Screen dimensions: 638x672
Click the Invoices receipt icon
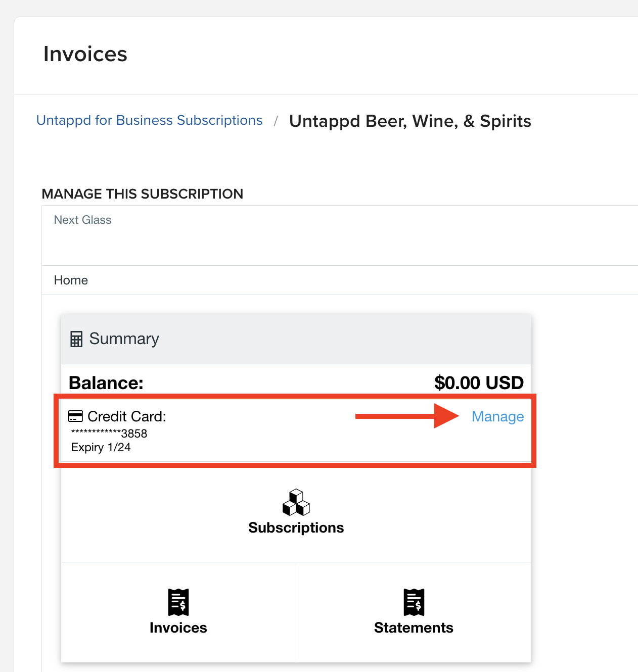tap(178, 602)
